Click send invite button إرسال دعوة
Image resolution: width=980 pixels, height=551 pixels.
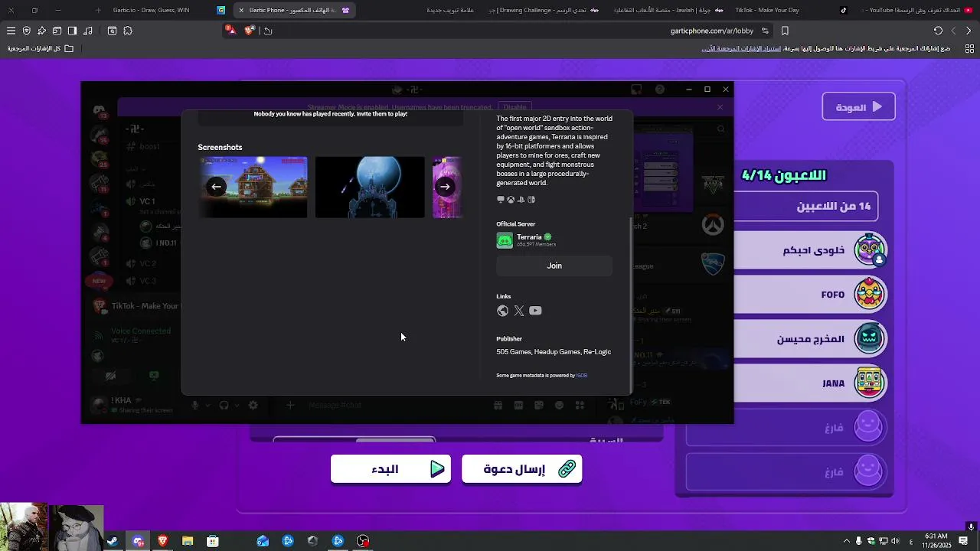(521, 469)
